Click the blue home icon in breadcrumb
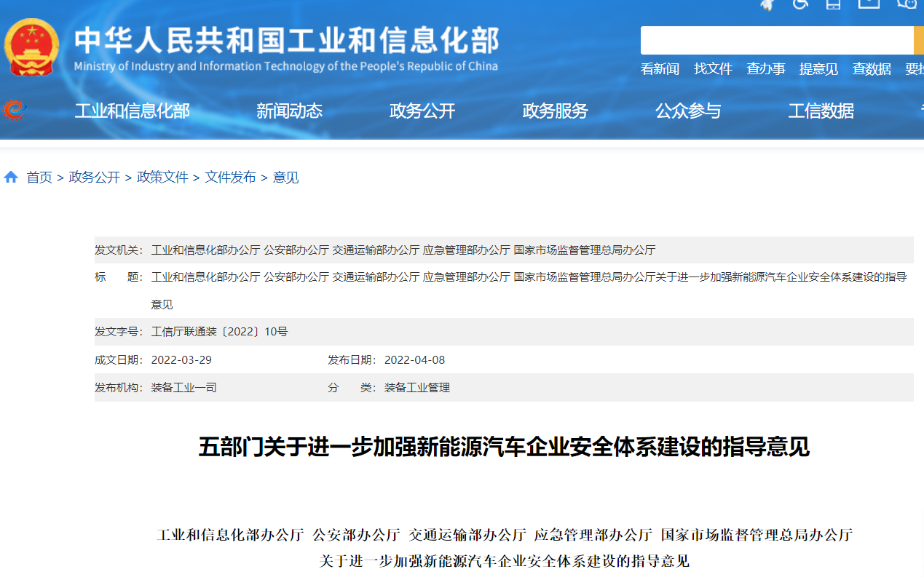The width and height of the screenshot is (924, 577). (11, 177)
